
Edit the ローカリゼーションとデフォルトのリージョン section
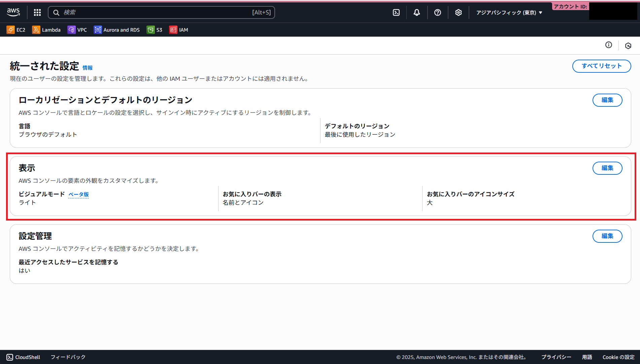607,100
